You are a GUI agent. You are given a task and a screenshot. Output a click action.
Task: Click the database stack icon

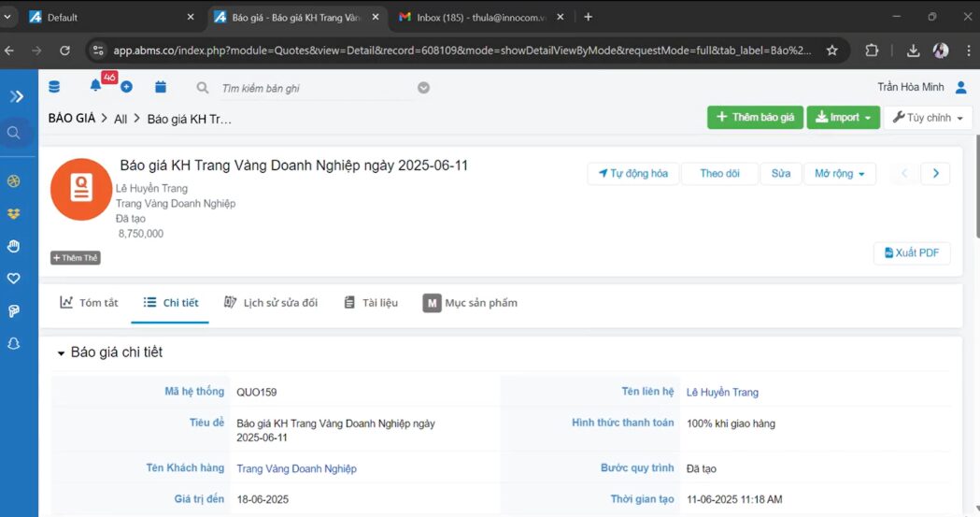click(x=54, y=87)
